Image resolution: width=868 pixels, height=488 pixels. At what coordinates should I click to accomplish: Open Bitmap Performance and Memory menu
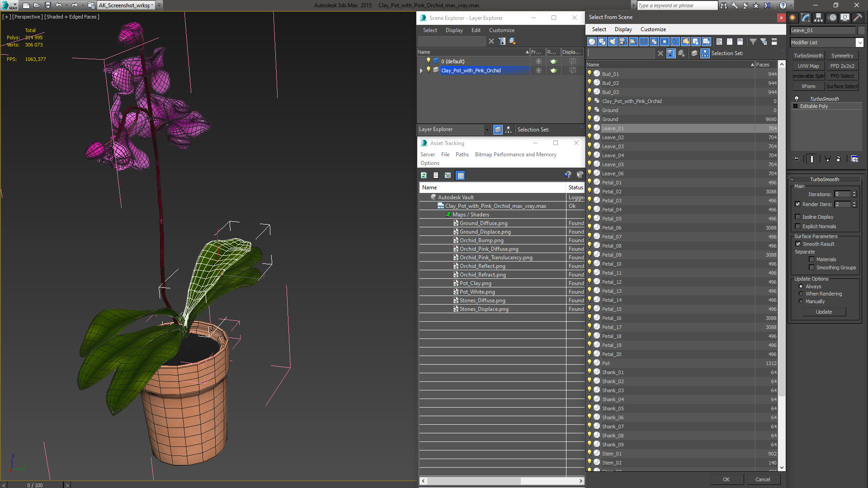click(515, 155)
